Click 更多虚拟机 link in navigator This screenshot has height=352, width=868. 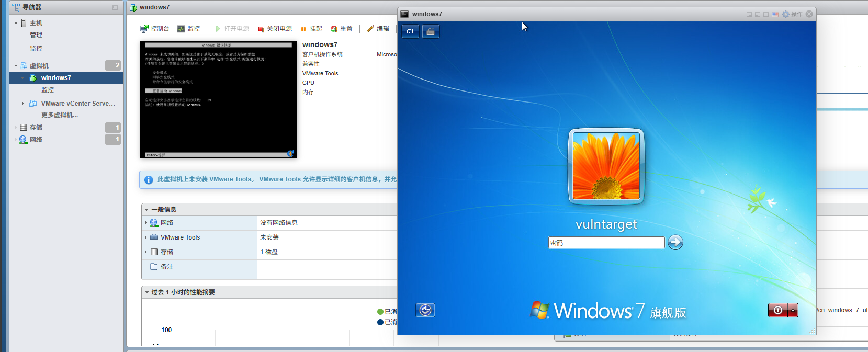pyautogui.click(x=60, y=115)
